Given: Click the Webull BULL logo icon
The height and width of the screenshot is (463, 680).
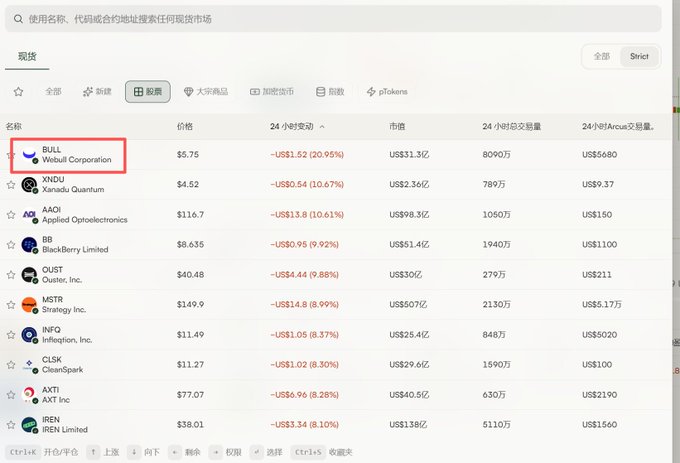Looking at the screenshot, I should pyautogui.click(x=29, y=154).
